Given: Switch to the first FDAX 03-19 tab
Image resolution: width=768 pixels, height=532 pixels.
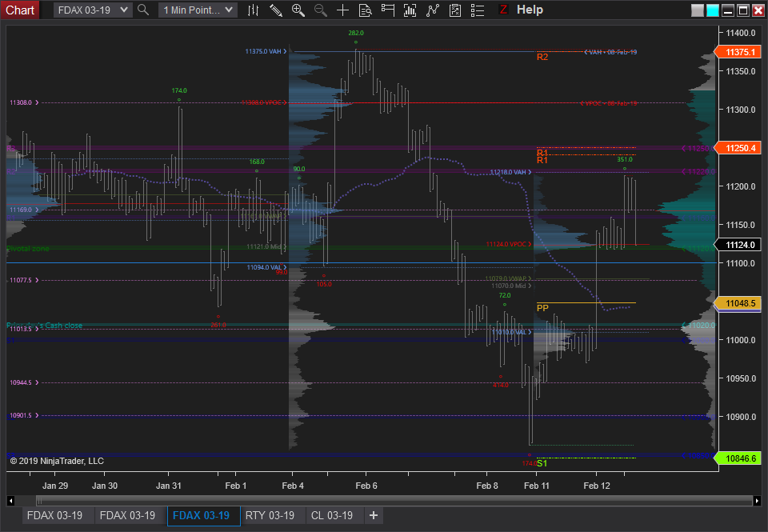Looking at the screenshot, I should point(55,515).
